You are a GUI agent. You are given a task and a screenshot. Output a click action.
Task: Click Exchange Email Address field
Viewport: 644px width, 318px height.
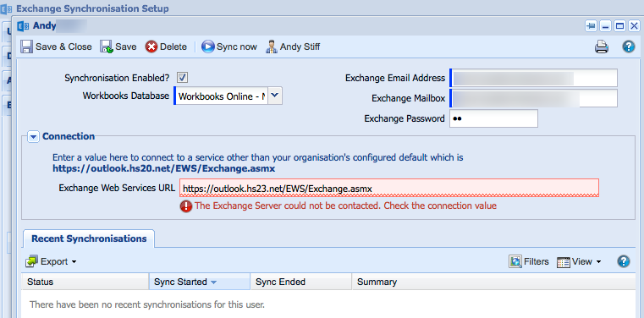[533, 78]
